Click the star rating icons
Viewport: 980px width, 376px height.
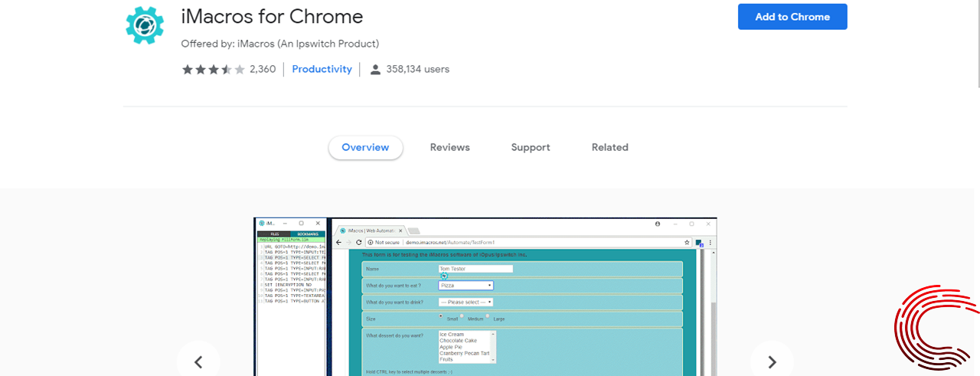point(214,70)
